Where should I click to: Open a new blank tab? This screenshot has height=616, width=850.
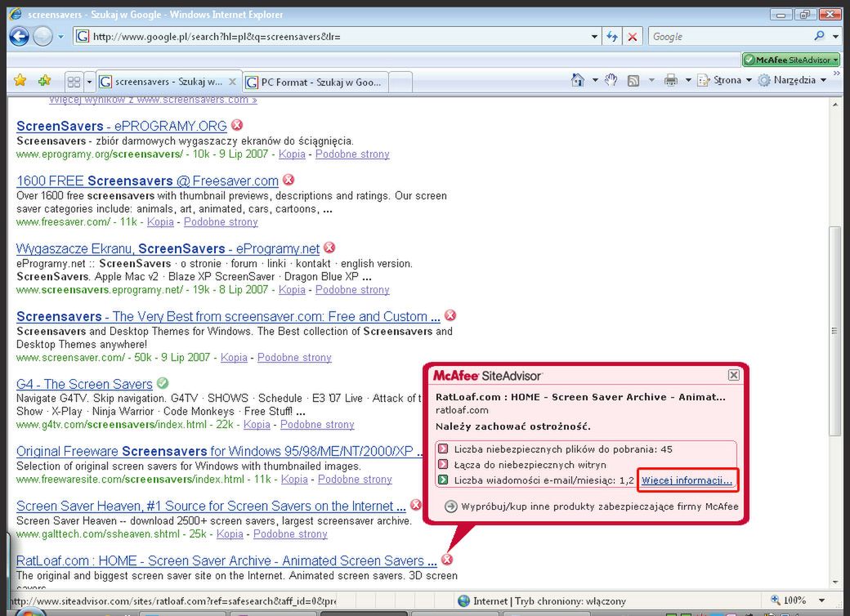click(x=400, y=83)
